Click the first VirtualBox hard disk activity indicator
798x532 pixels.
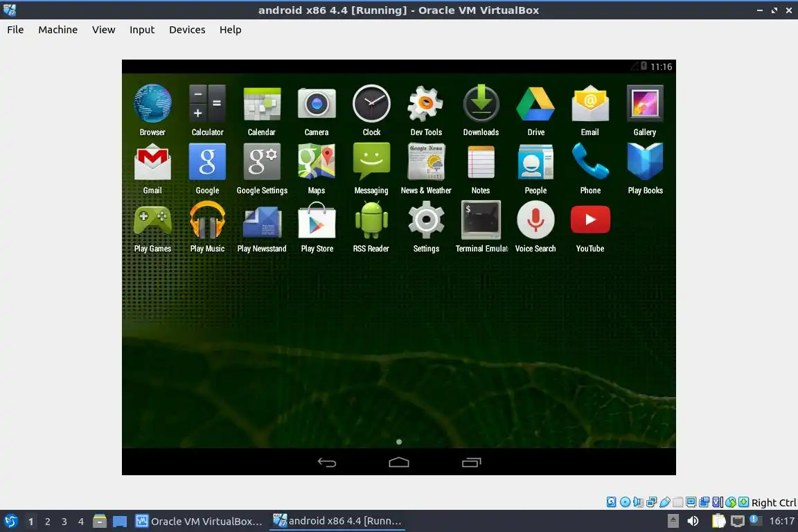pyautogui.click(x=611, y=502)
